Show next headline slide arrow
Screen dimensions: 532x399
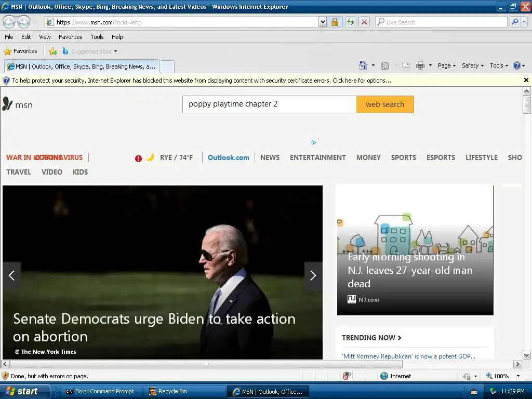pos(313,275)
